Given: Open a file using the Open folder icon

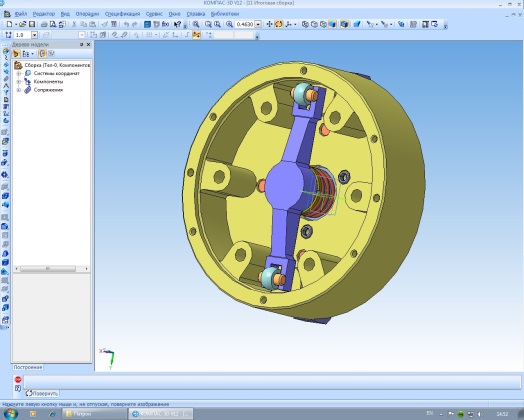Looking at the screenshot, I should 22,24.
